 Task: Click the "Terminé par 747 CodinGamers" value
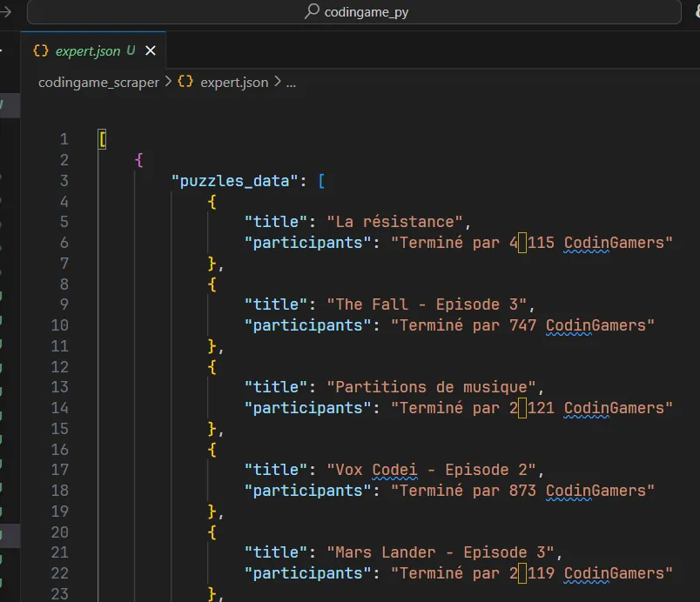tap(522, 325)
